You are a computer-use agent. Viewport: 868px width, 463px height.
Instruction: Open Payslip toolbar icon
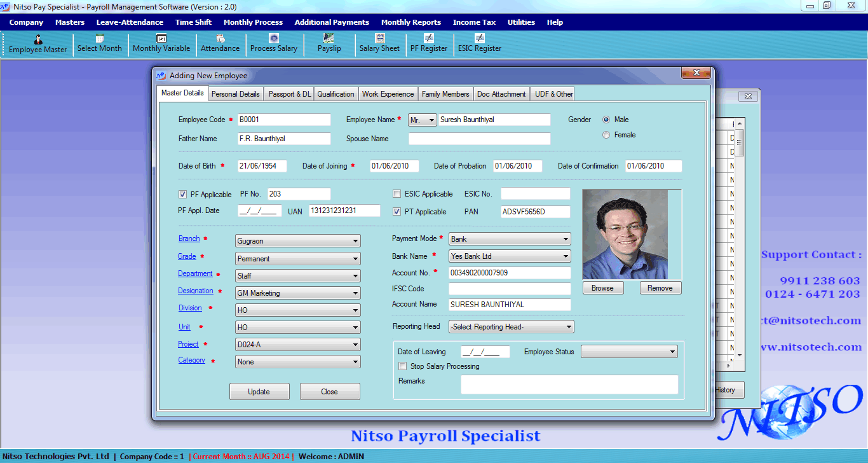[x=329, y=44]
